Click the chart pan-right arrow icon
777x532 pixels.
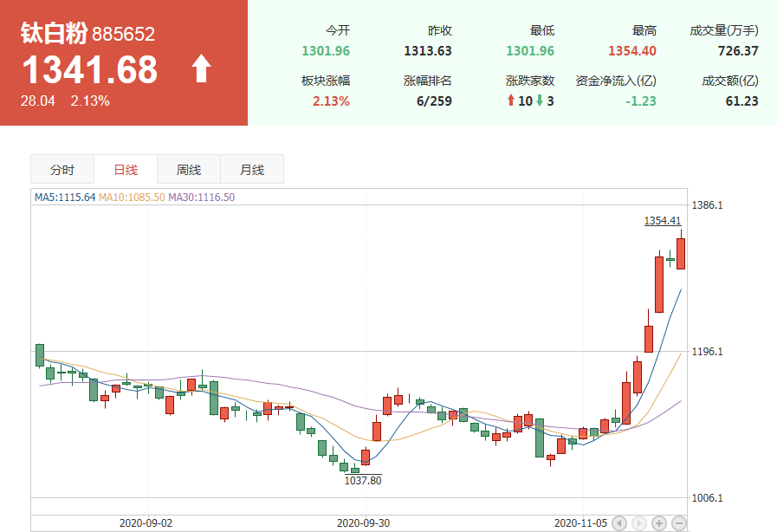[639, 523]
